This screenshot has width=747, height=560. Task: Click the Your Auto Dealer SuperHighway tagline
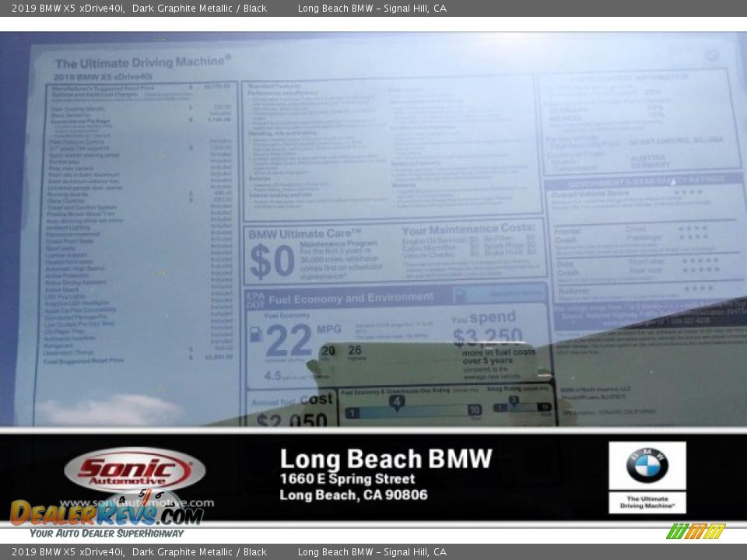pos(107,533)
